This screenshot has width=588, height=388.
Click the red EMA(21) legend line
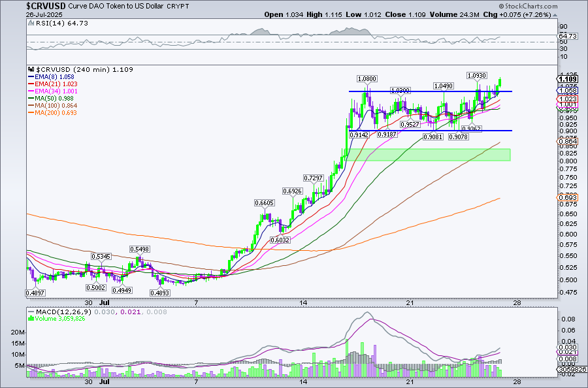coord(31,84)
